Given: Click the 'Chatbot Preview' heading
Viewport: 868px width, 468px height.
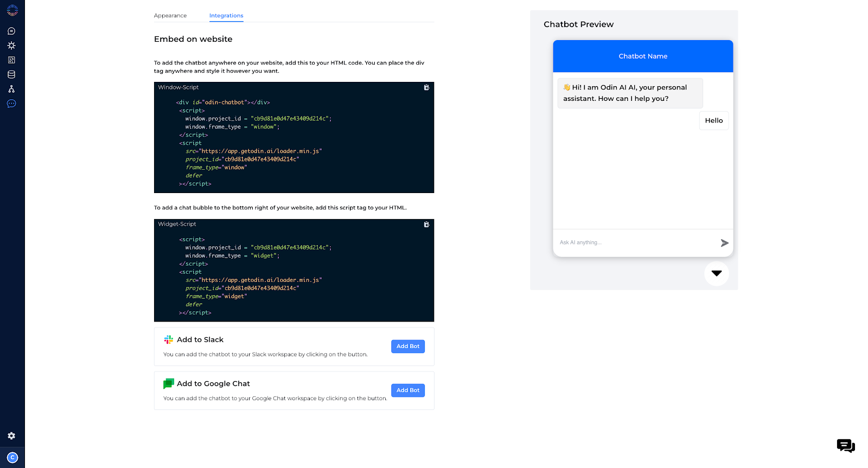Looking at the screenshot, I should tap(579, 24).
